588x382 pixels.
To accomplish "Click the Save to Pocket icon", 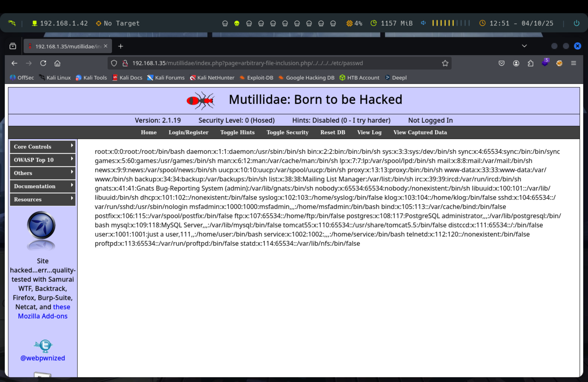I will (501, 63).
